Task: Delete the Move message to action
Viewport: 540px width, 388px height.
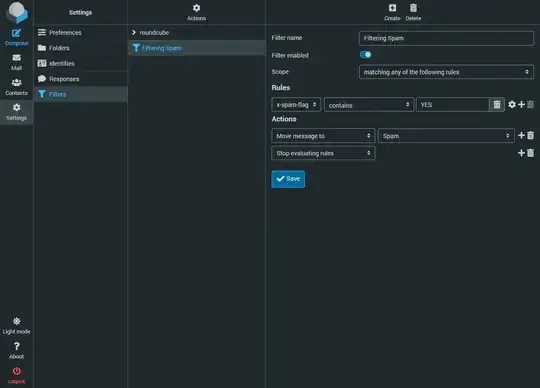Action: click(x=531, y=136)
